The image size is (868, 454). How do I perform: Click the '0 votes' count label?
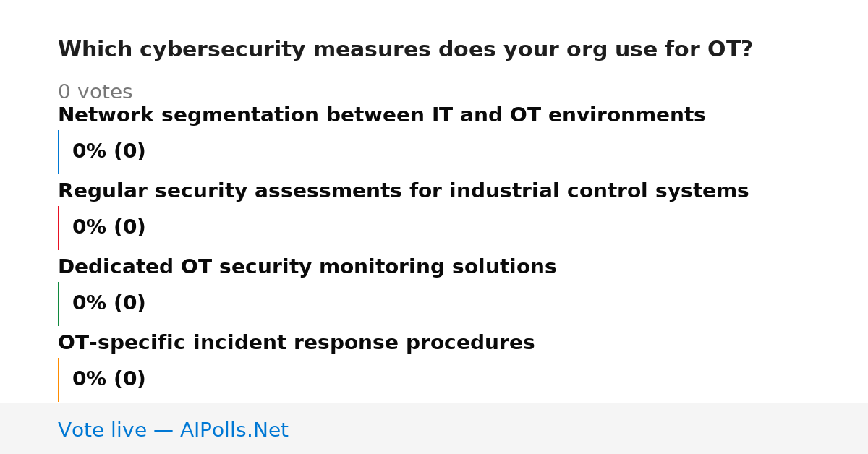[95, 93]
